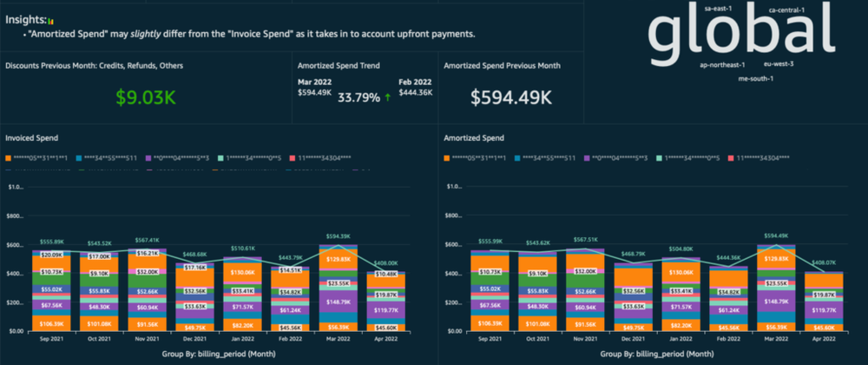This screenshot has height=365, width=868.
Task: Choose 'me-south-1' in the region cloud
Action: click(x=755, y=79)
